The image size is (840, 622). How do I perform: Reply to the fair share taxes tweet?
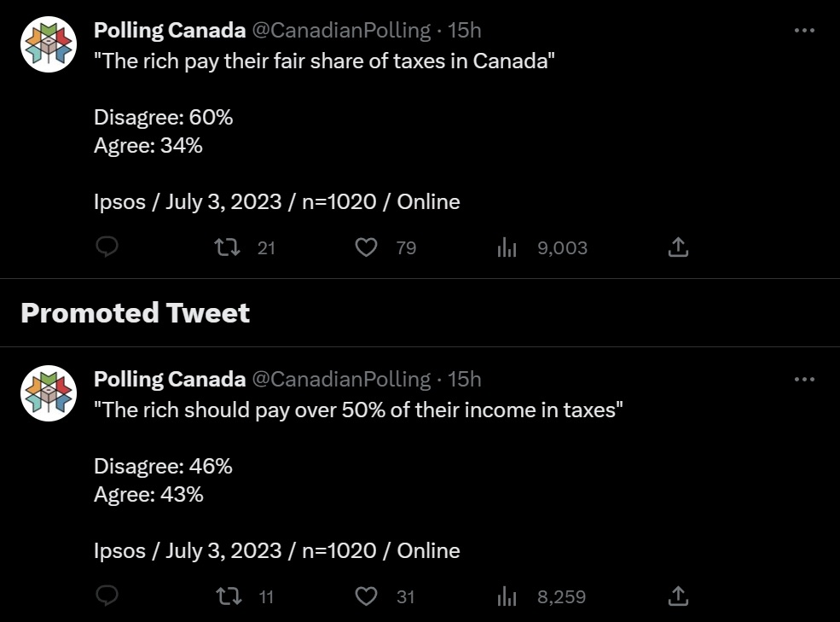click(106, 247)
